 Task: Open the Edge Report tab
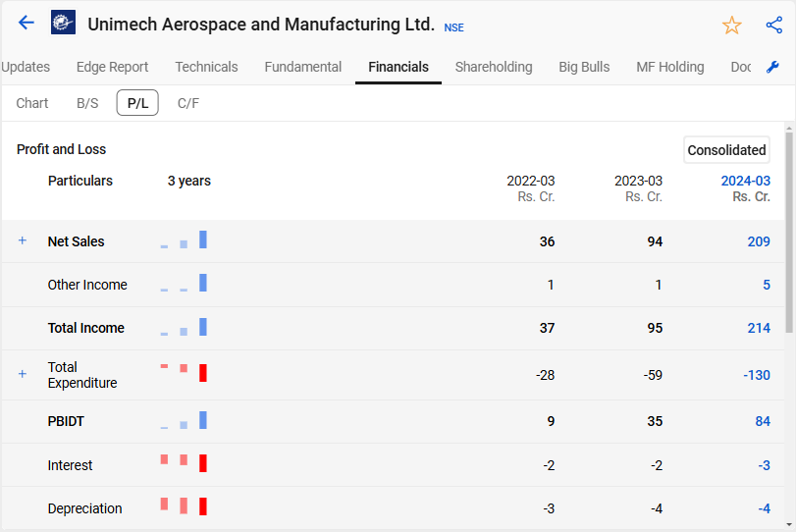112,67
